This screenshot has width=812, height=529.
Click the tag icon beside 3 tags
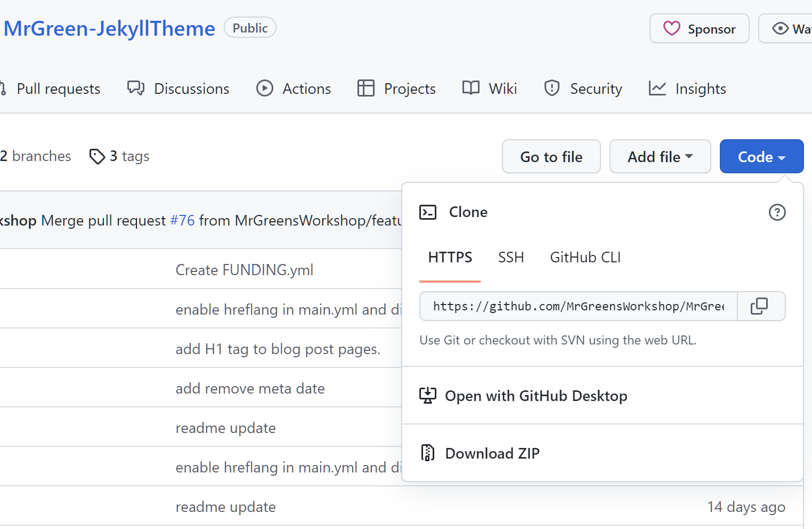tap(97, 156)
